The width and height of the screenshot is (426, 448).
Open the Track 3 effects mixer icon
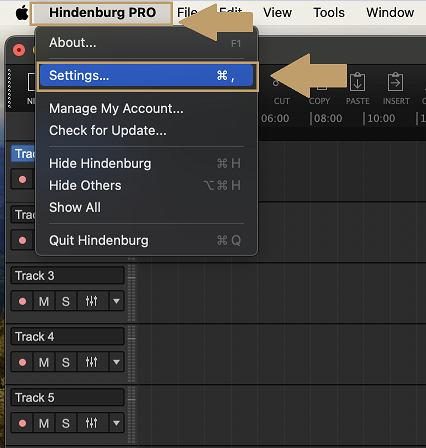click(92, 301)
